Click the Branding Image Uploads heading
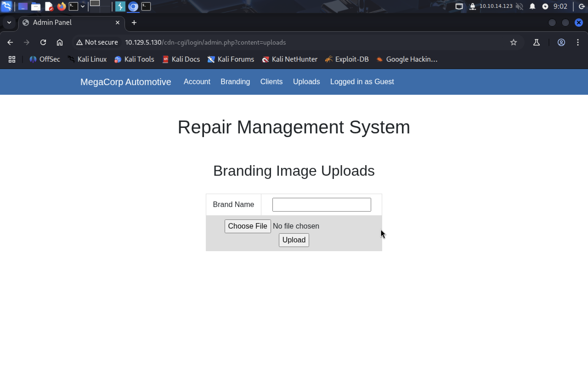The image size is (588, 368). (294, 171)
